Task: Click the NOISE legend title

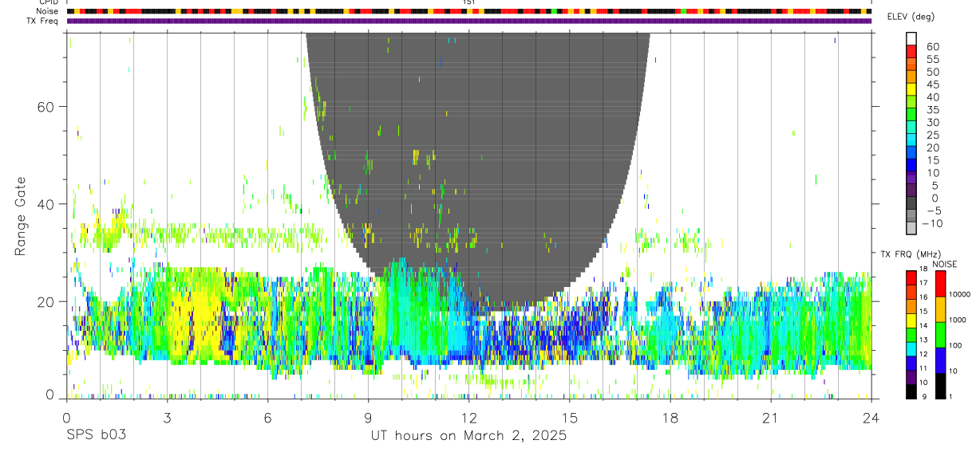Action: (945, 264)
